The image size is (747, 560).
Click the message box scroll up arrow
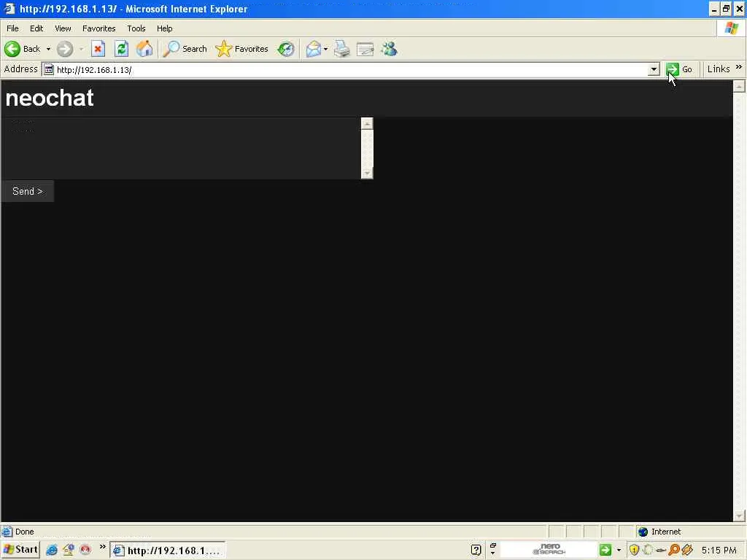pyautogui.click(x=367, y=124)
